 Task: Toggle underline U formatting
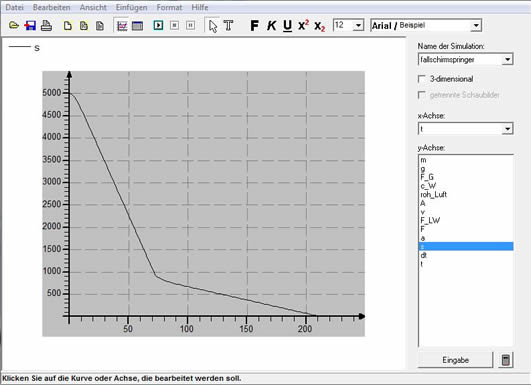[287, 26]
